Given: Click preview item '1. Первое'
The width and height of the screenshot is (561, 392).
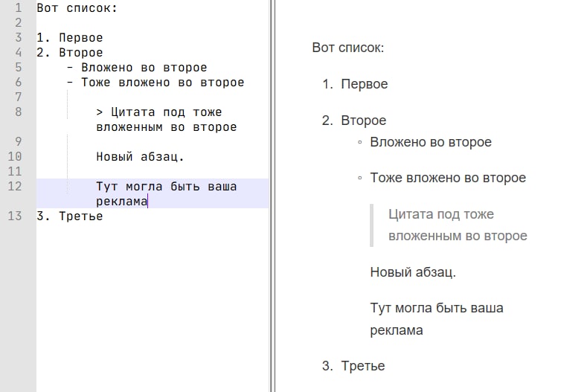Looking at the screenshot, I should click(355, 84).
